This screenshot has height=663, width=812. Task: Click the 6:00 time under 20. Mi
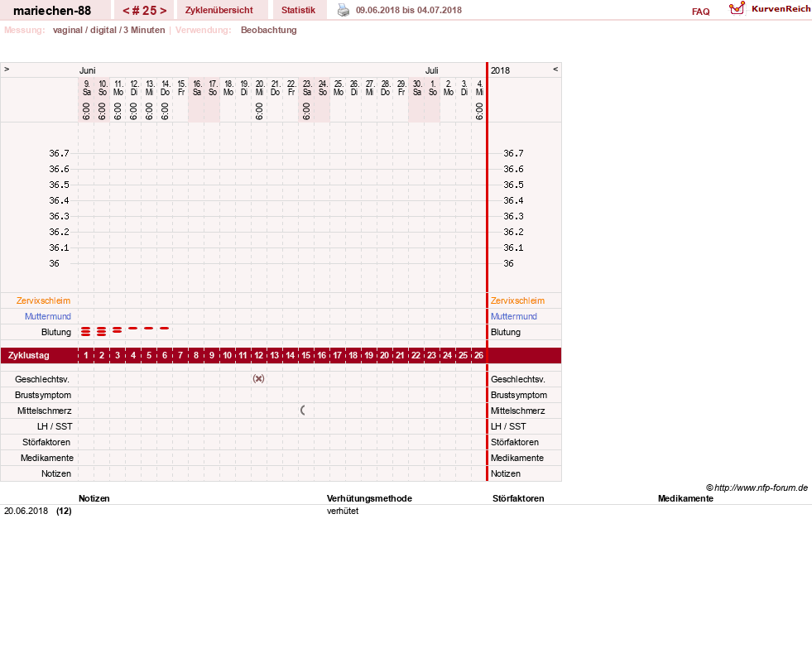pos(259,111)
